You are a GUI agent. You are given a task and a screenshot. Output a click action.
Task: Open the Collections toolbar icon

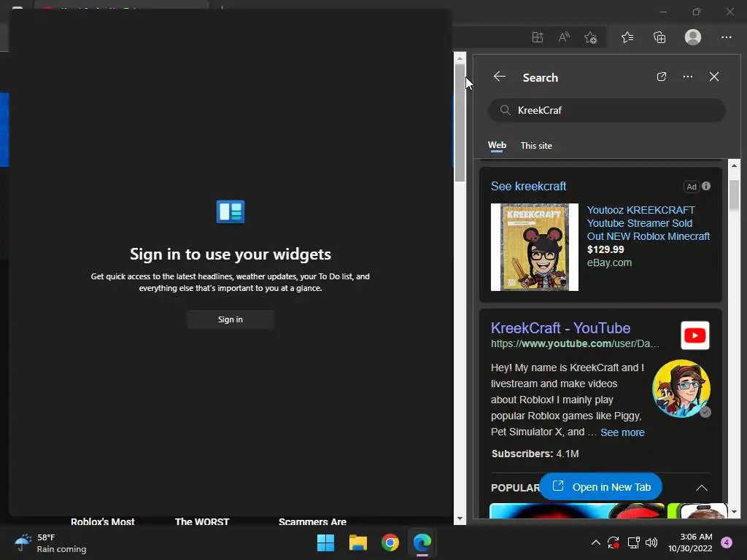[x=659, y=37]
